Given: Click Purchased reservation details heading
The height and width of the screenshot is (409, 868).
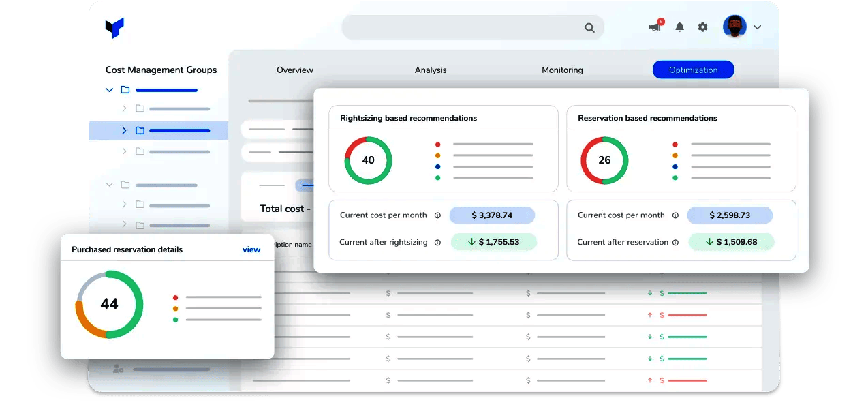Looking at the screenshot, I should coord(127,249).
